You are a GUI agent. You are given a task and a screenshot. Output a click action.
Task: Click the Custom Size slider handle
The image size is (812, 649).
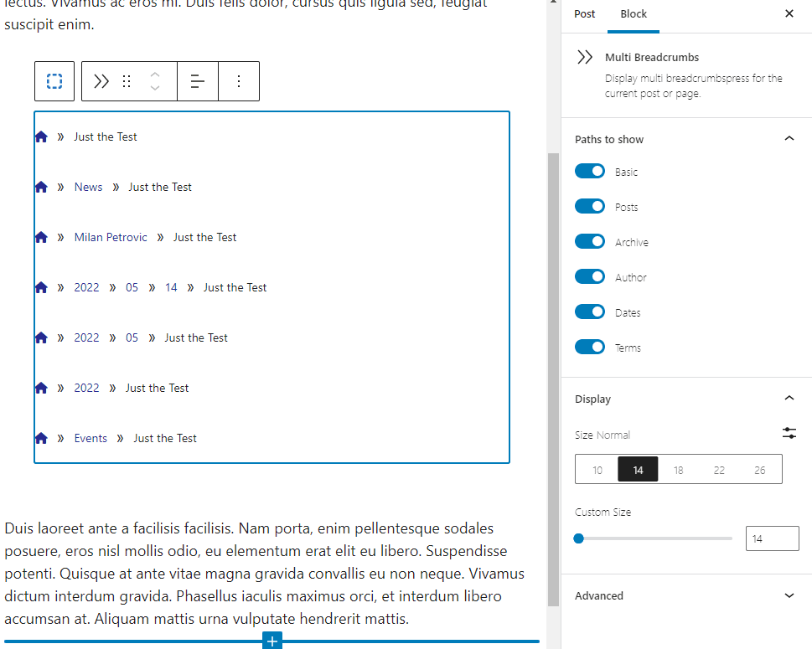point(579,538)
